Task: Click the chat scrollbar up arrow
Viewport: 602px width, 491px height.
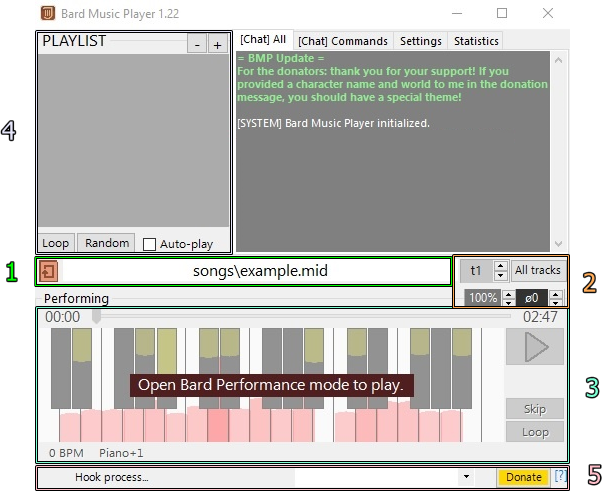Action: coord(559,60)
